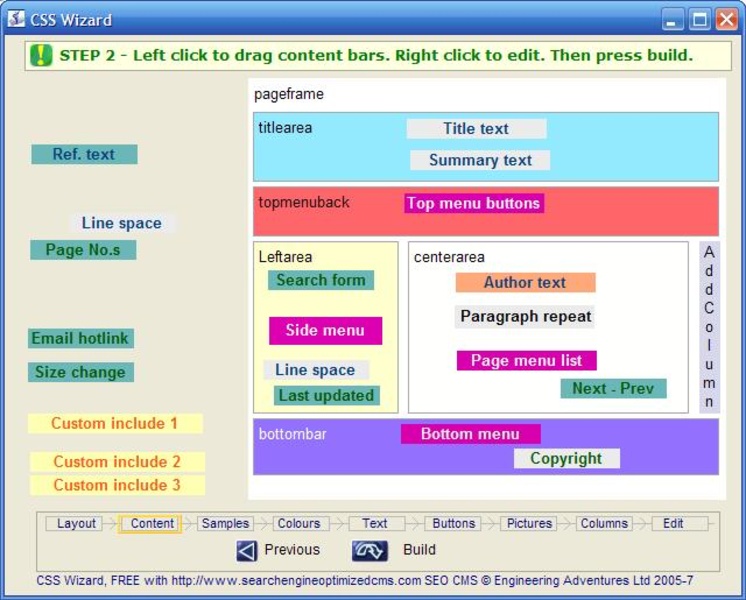Click the pageframe label

289,94
